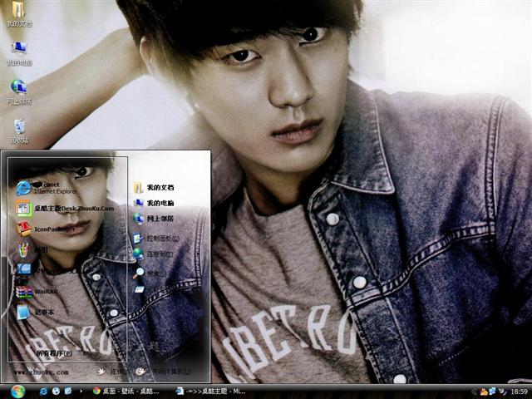Image resolution: width=532 pixels, height=399 pixels.
Task: Select 网上邻居 icon on the desktop
Action: 19,91
